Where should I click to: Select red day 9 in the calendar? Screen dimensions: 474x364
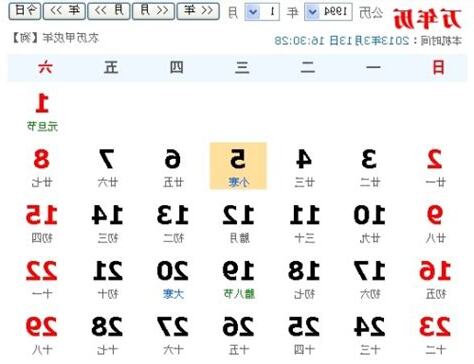point(435,223)
